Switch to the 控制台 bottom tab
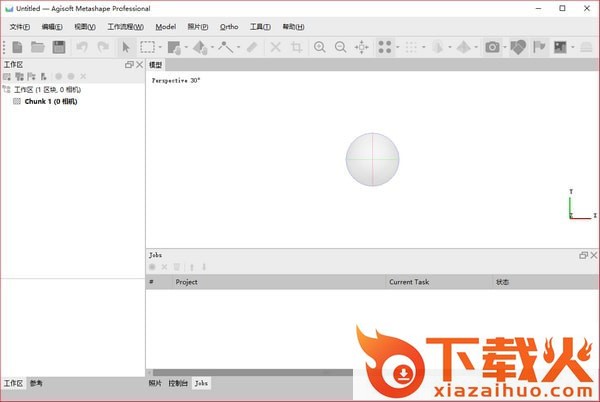The image size is (600, 402). (x=178, y=383)
